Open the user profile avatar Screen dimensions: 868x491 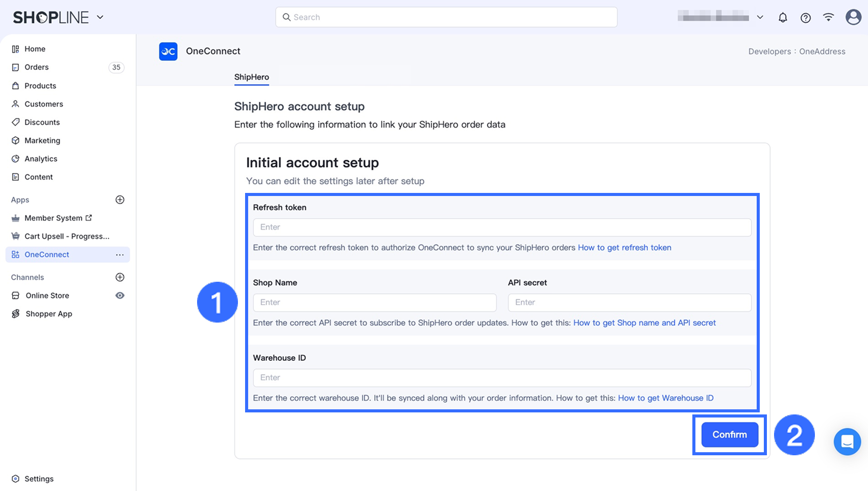[853, 17]
